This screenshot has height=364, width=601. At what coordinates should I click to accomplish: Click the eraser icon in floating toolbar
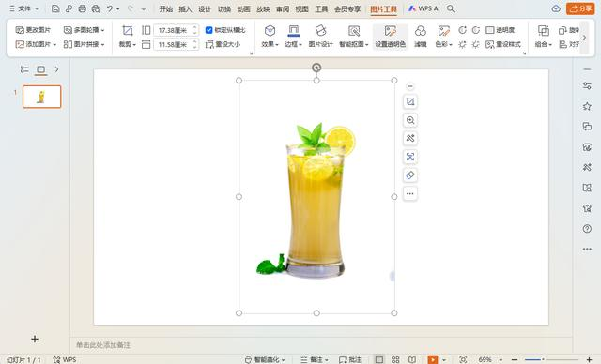(x=410, y=175)
